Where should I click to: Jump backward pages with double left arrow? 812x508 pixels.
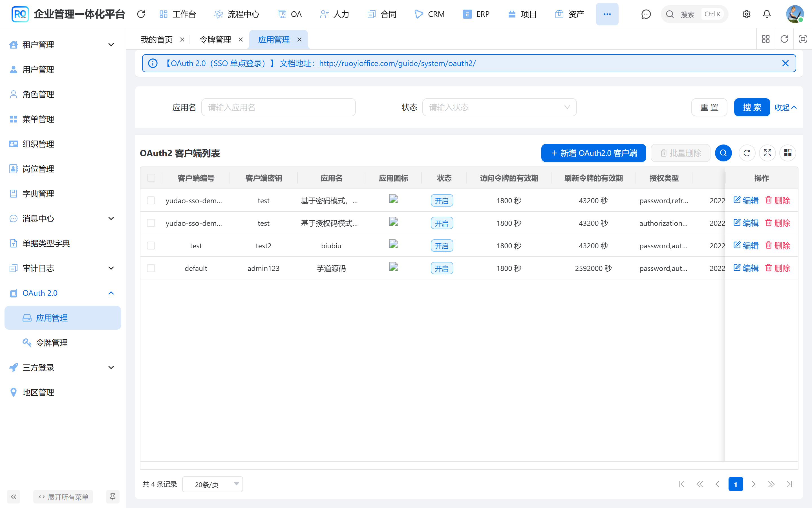click(x=700, y=484)
